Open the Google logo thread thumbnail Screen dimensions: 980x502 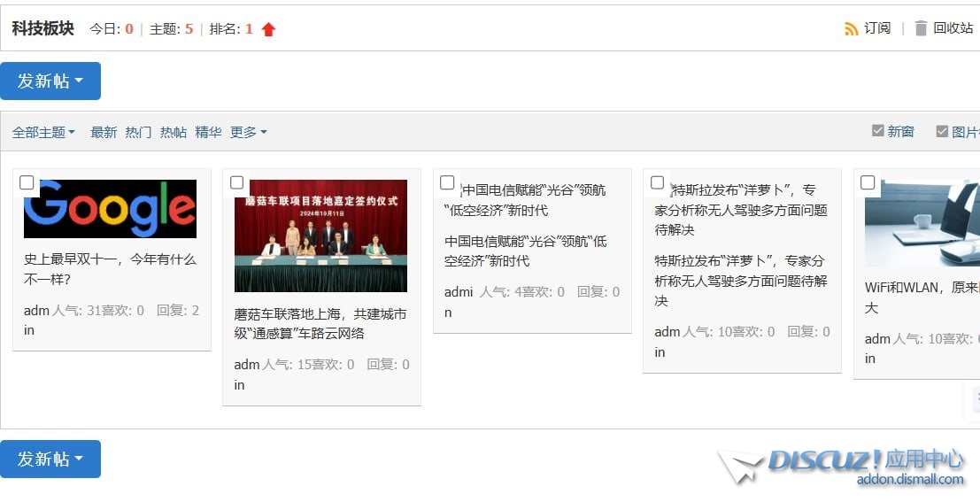(x=110, y=209)
